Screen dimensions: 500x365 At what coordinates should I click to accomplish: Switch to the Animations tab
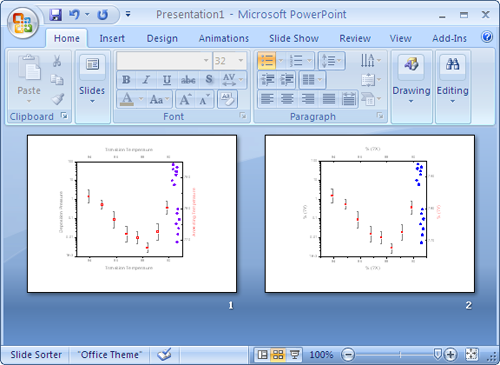pyautogui.click(x=224, y=39)
